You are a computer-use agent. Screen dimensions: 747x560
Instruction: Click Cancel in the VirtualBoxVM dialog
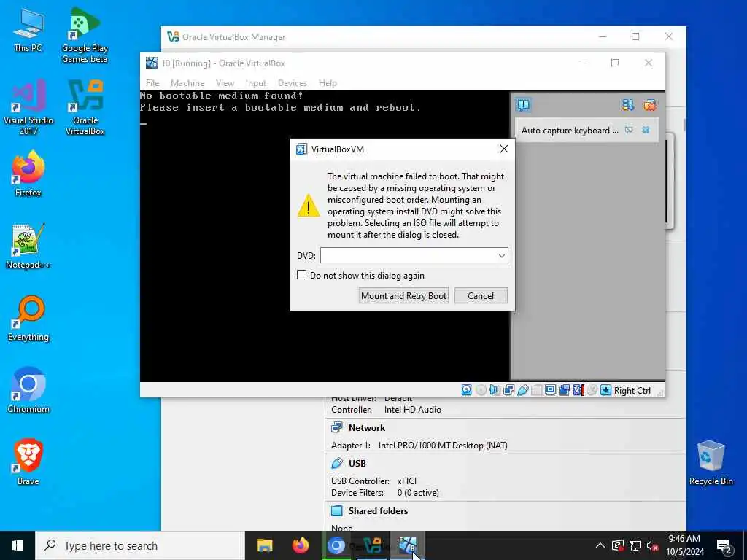point(481,296)
